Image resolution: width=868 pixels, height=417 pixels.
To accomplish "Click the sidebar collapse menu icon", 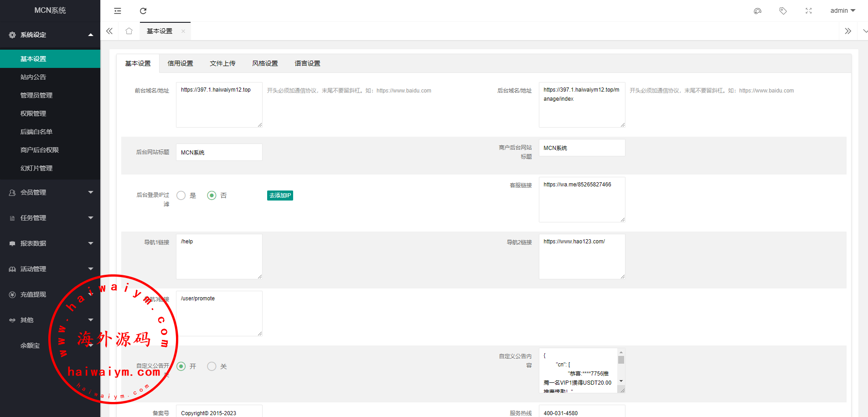I will [x=118, y=11].
